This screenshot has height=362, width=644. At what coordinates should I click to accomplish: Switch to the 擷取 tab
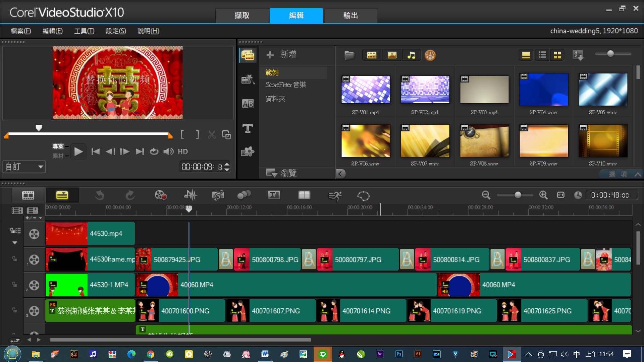coord(242,15)
